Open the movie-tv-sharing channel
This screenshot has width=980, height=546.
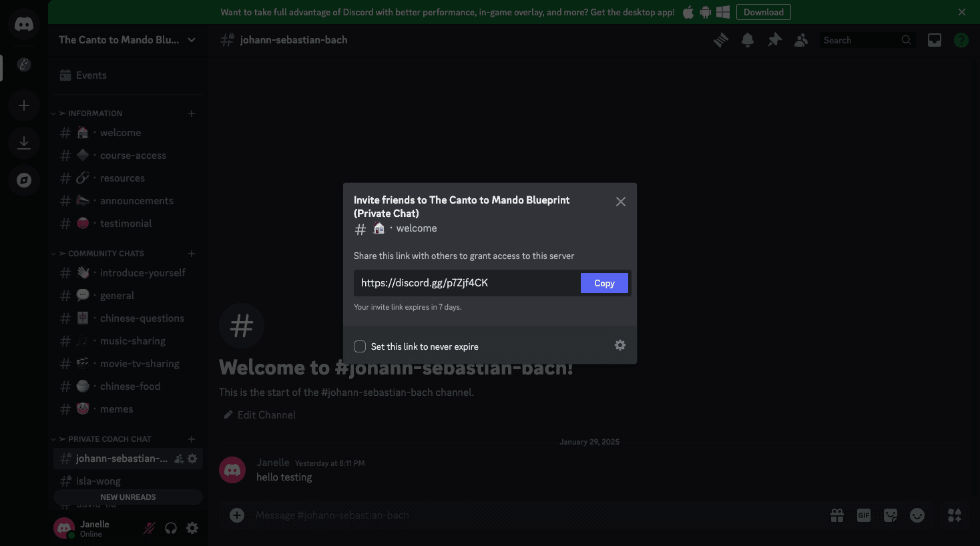128,364
